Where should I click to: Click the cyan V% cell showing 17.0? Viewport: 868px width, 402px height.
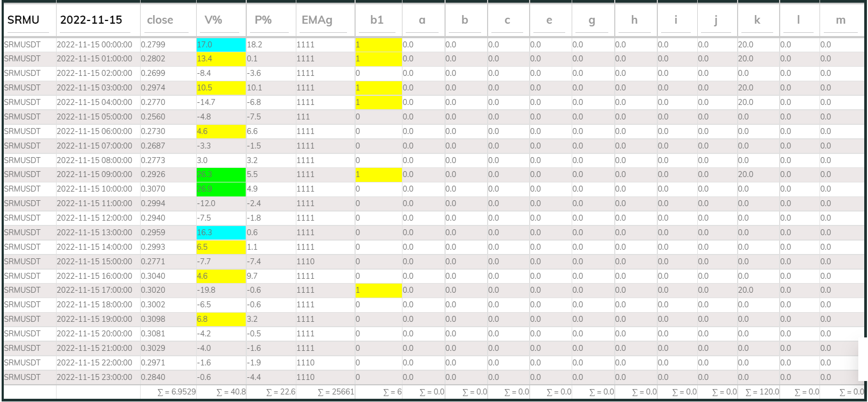[x=221, y=45]
